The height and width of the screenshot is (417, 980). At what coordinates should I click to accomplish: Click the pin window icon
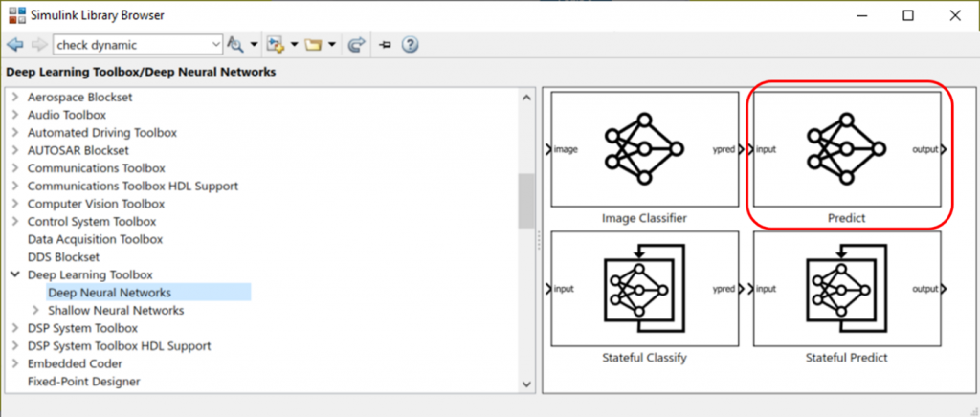[386, 45]
